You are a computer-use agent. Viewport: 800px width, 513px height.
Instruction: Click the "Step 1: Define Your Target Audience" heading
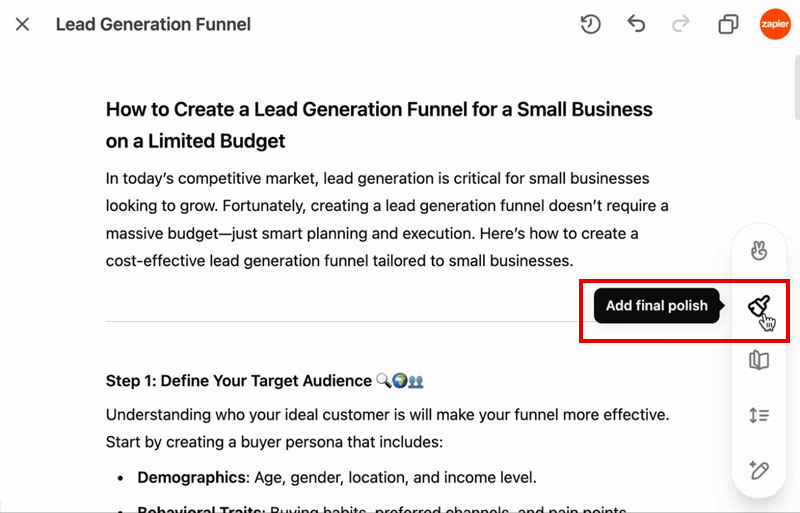click(x=238, y=381)
